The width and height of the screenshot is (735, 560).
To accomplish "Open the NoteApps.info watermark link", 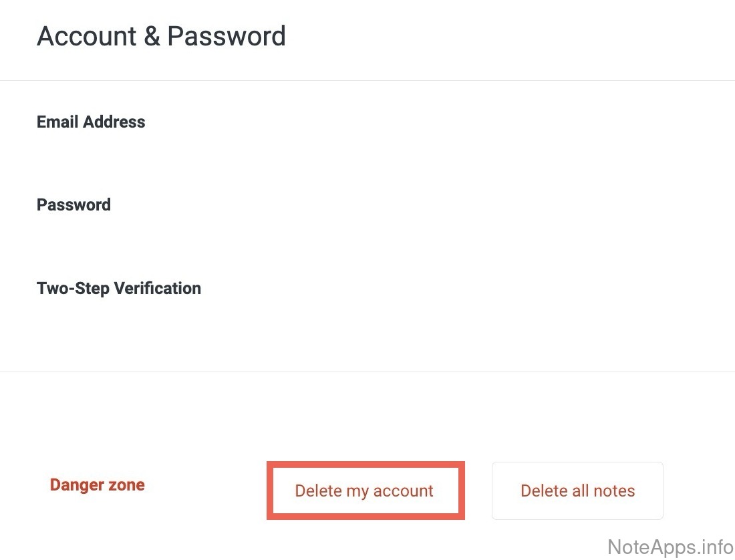I will tap(670, 547).
